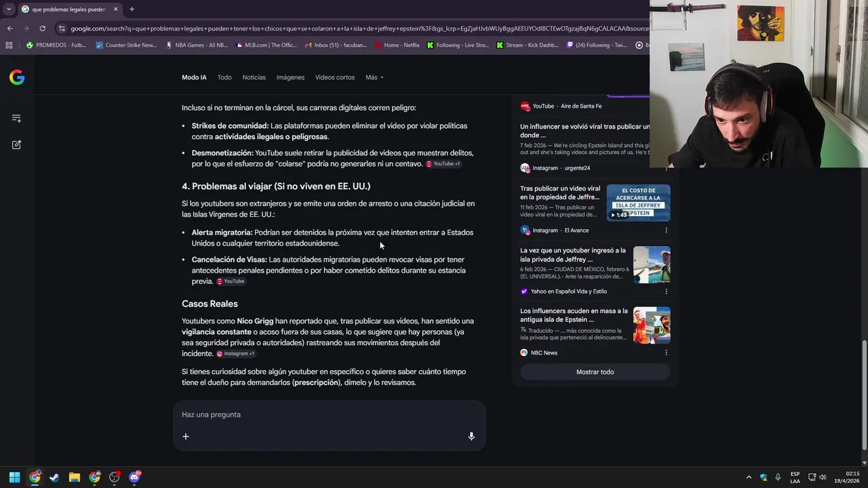The width and height of the screenshot is (868, 488).
Task: Open the second Chrome taskbar icon
Action: pyautogui.click(x=94, y=477)
